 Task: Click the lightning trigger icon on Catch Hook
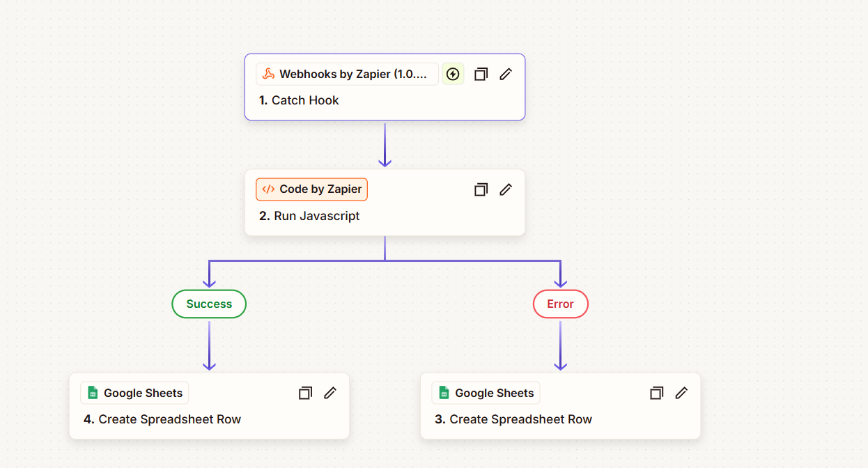pyautogui.click(x=453, y=74)
